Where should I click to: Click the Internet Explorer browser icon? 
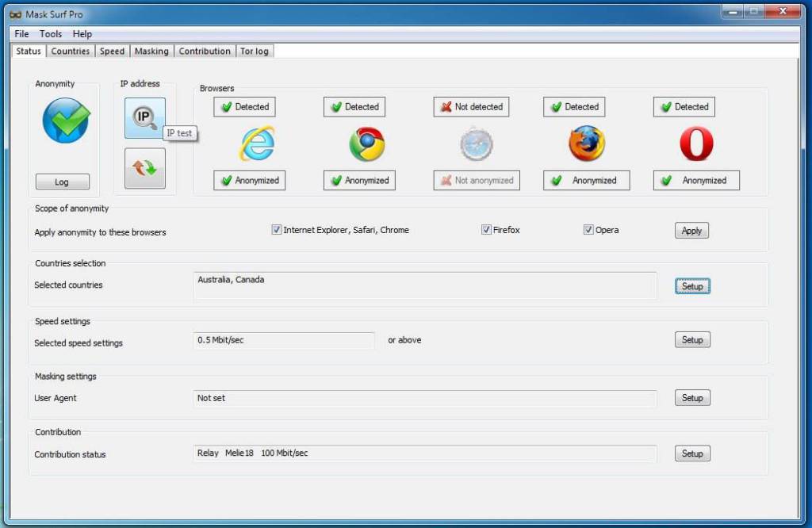(x=257, y=143)
